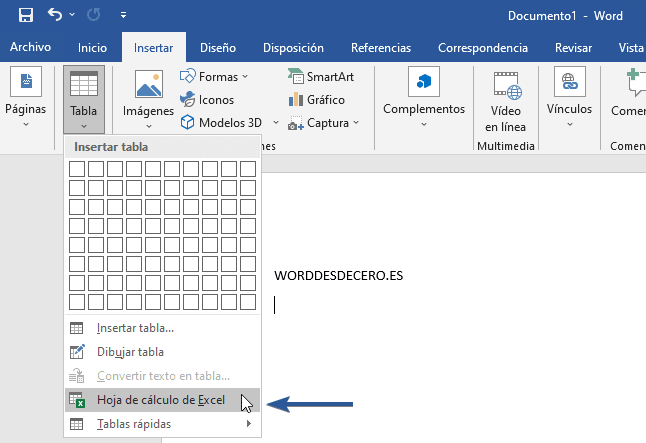Select the Insertar tab
Image resolution: width=646 pixels, height=443 pixels.
(x=153, y=48)
